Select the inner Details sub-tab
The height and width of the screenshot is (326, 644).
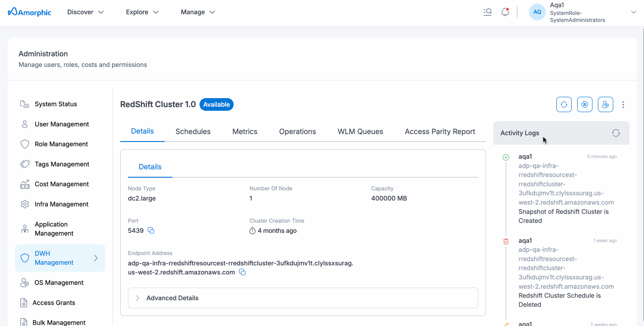(150, 167)
